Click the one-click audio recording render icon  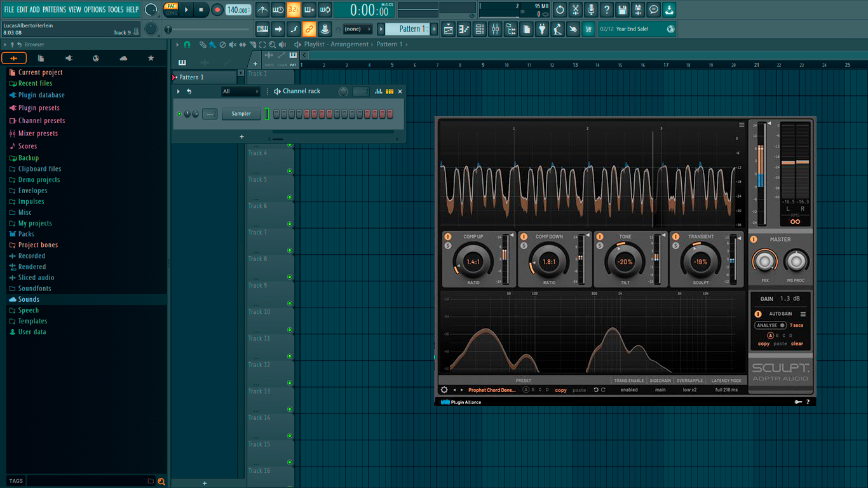point(638,10)
